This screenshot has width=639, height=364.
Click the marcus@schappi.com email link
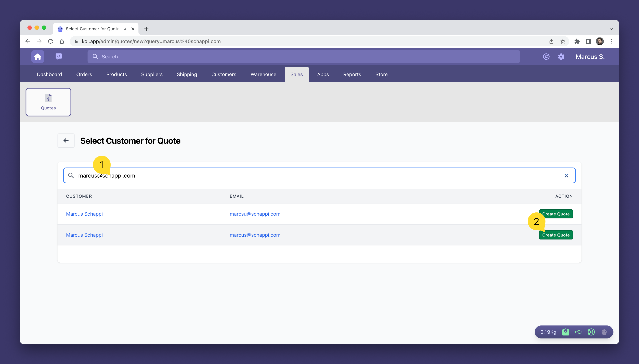click(x=255, y=235)
